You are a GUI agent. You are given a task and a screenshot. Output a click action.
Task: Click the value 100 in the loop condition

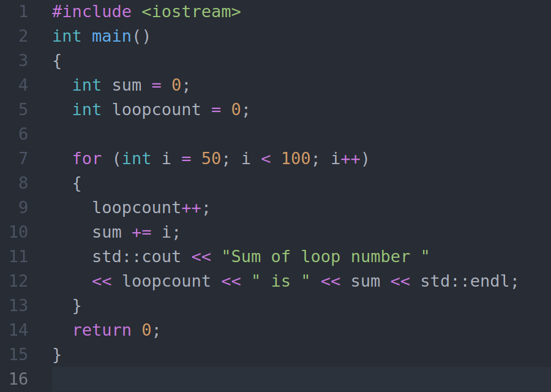click(x=296, y=158)
